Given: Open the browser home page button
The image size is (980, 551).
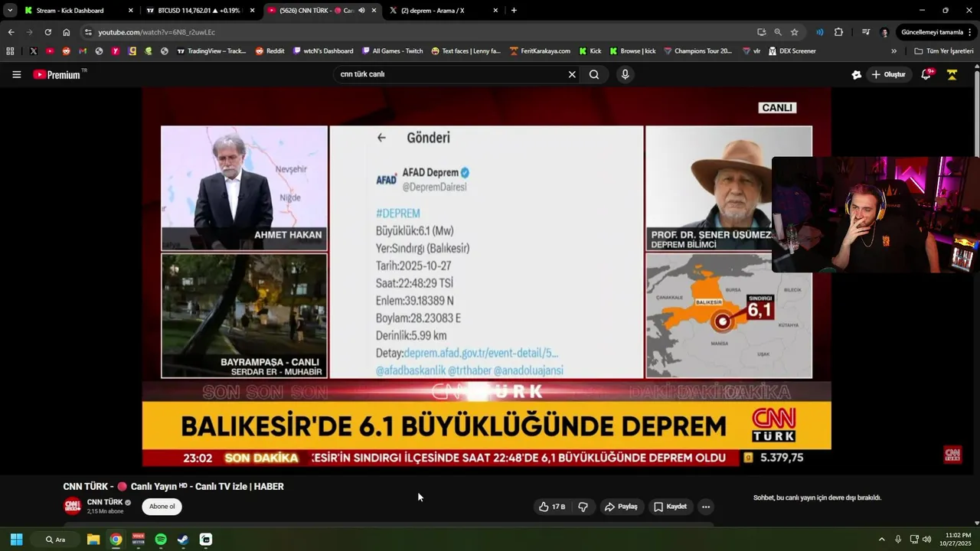Looking at the screenshot, I should (67, 32).
